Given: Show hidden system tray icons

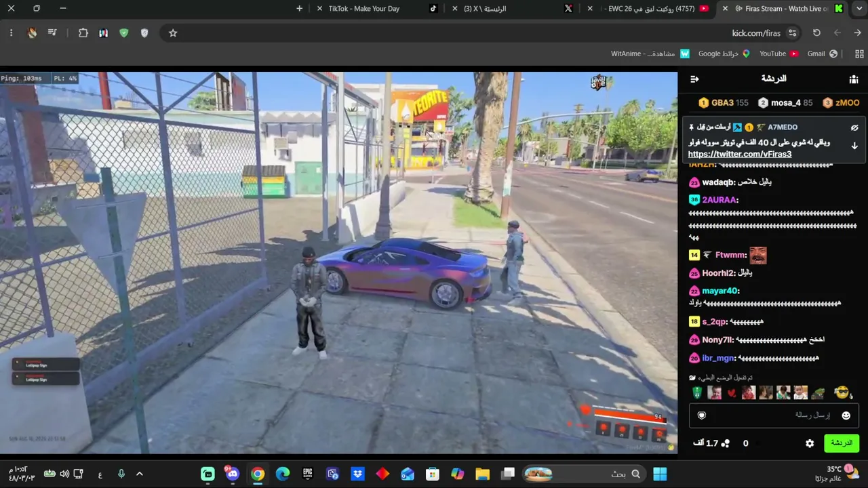Looking at the screenshot, I should [x=140, y=474].
